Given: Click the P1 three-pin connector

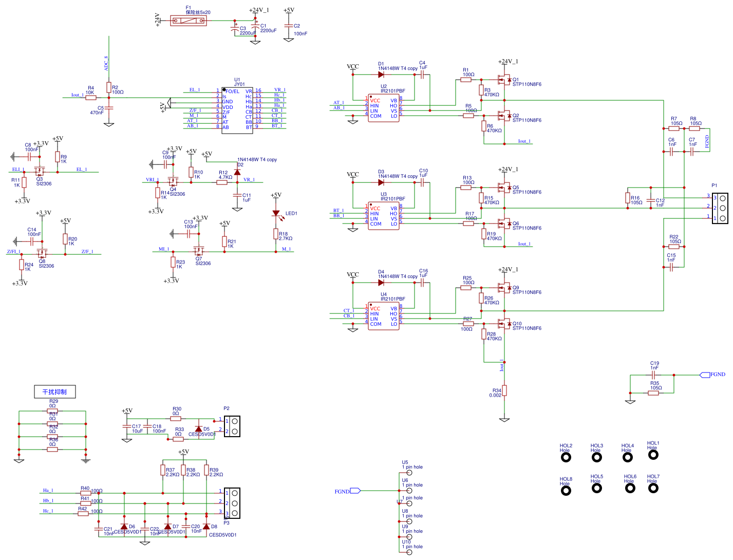Looking at the screenshot, I should [x=720, y=208].
